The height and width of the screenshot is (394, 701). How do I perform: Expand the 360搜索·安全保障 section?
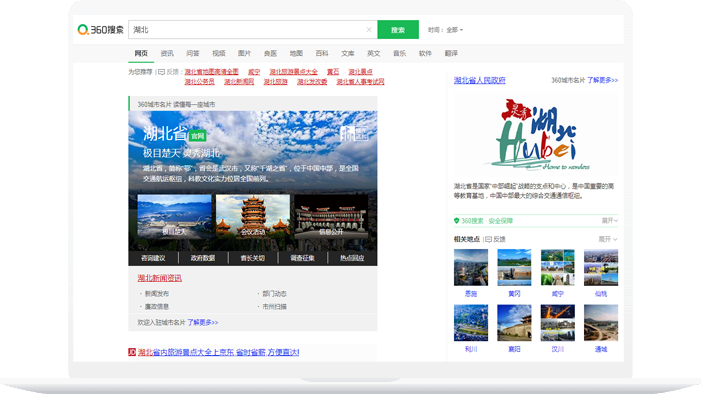(x=610, y=220)
